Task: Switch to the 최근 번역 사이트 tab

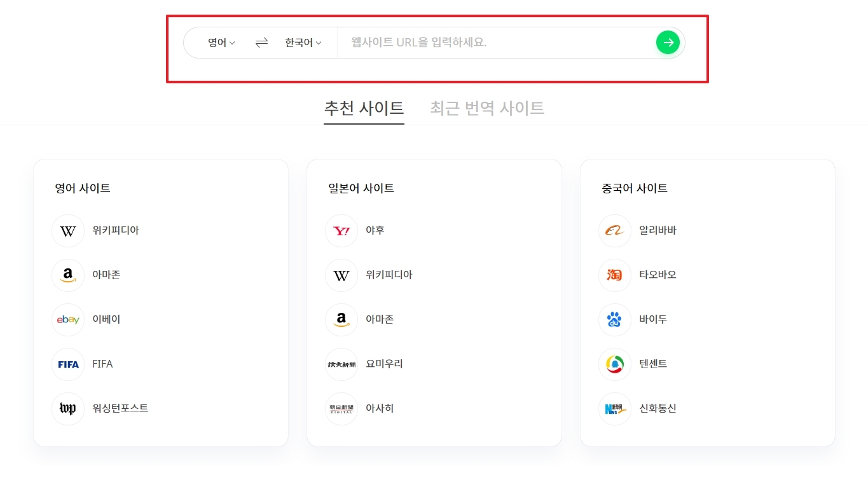Action: [x=487, y=107]
